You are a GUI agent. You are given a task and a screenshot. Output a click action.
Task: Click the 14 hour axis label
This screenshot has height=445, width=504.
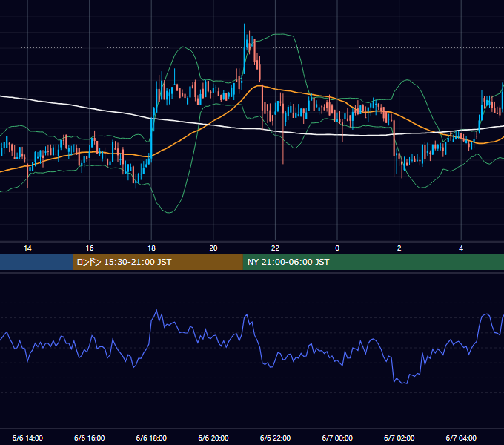(27, 248)
